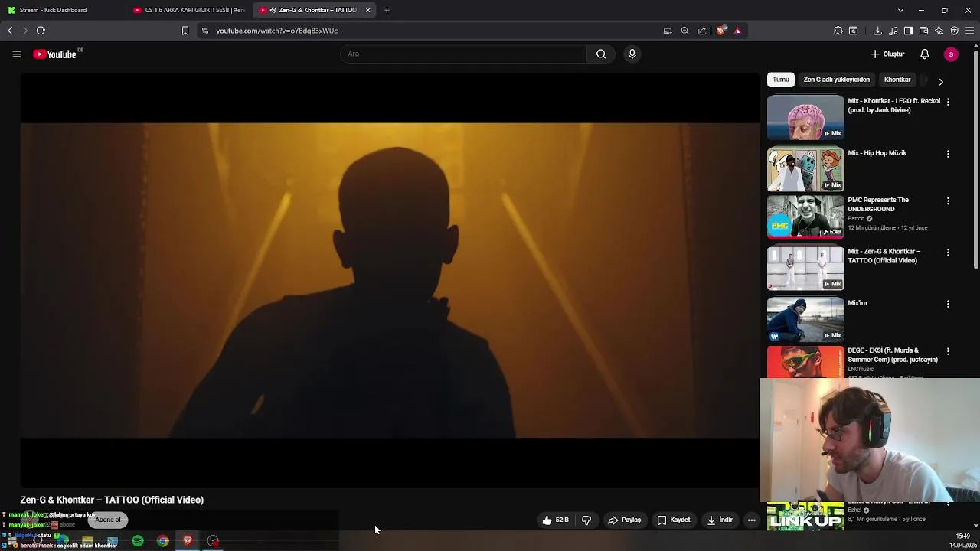Image resolution: width=980 pixels, height=551 pixels.
Task: Open browser downloads icon
Action: (x=877, y=31)
